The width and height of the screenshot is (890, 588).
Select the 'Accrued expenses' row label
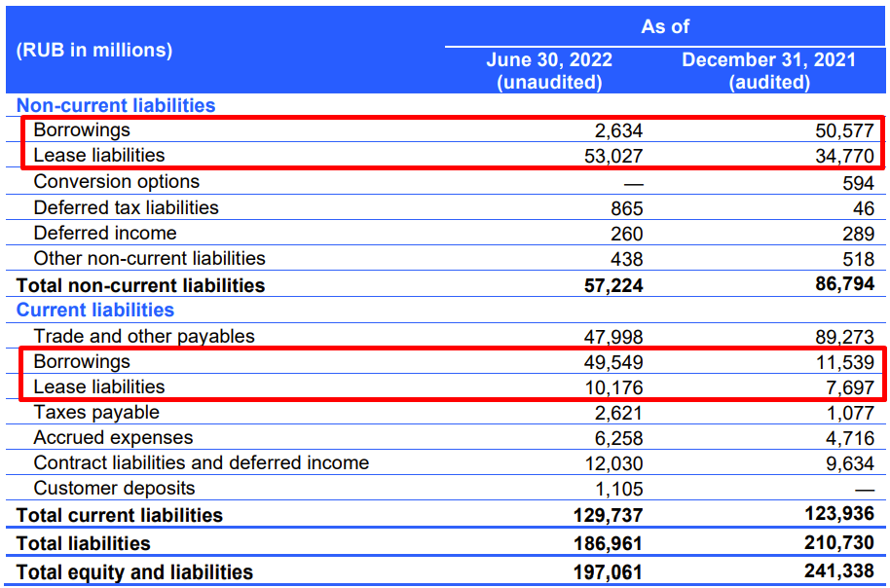(113, 438)
